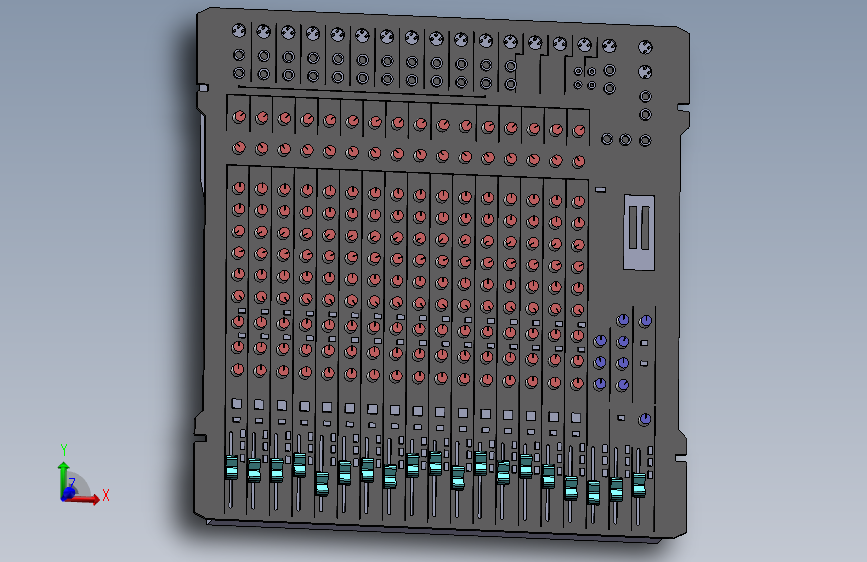Select the top-right corner connector on the mixer

(x=645, y=48)
